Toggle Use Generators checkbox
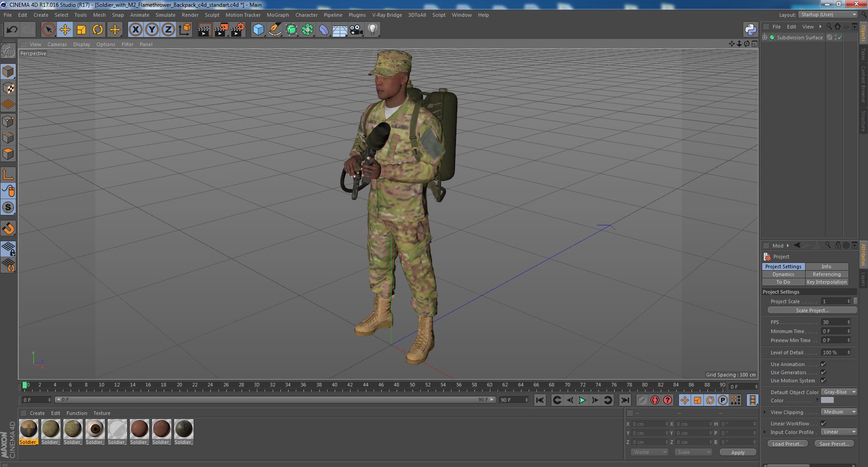 (x=823, y=372)
